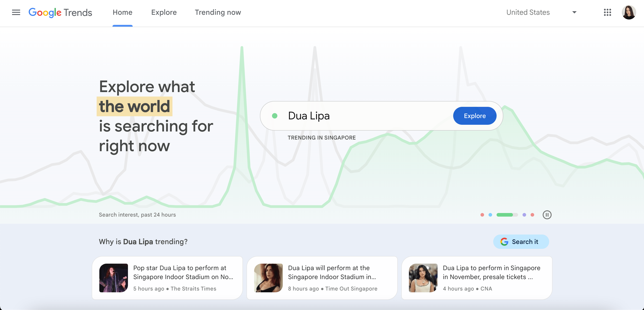The height and width of the screenshot is (310, 644).
Task: Click the Google G icon in Search it
Action: pos(504,242)
